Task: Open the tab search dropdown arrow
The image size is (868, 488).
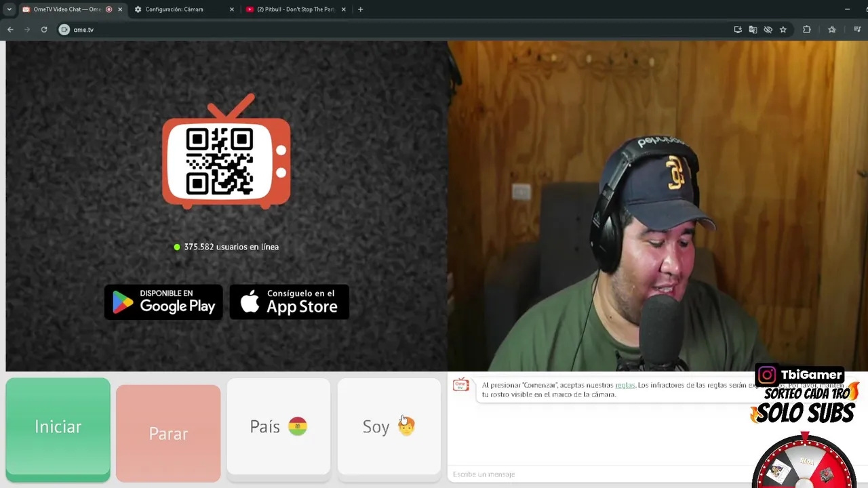Action: tap(9, 9)
